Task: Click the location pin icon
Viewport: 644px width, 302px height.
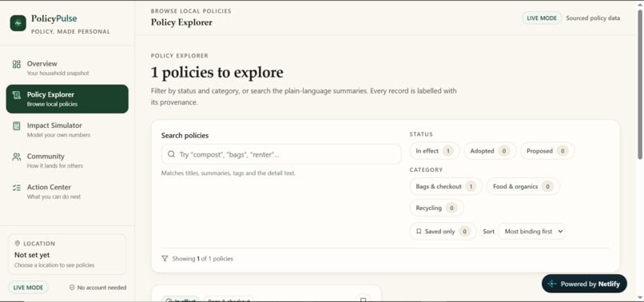Action: (18, 243)
